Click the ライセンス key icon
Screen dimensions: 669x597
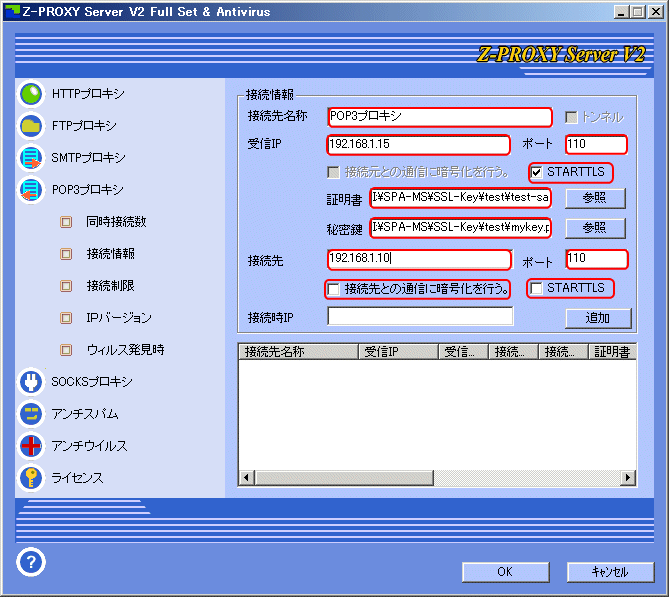(x=31, y=478)
